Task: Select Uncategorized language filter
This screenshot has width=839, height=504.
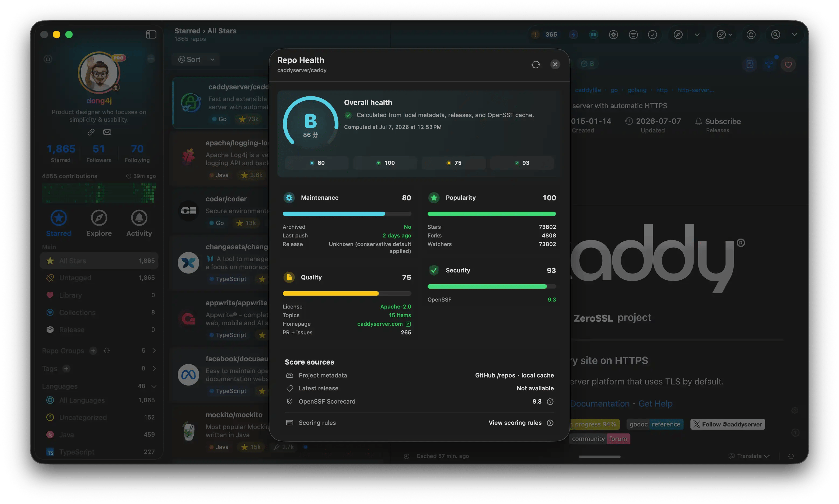Action: coord(99,417)
